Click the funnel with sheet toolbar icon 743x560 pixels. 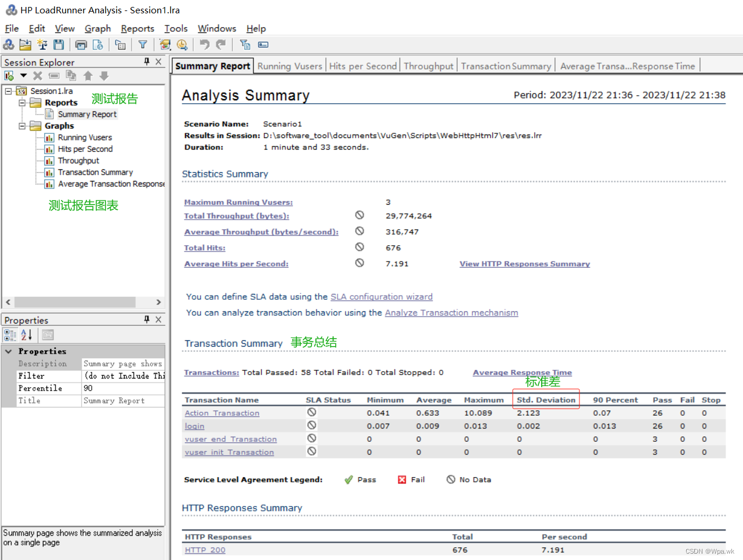coord(245,45)
